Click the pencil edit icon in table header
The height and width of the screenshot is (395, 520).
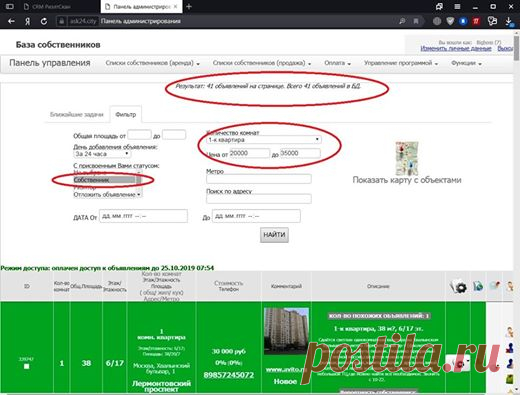coord(495,285)
